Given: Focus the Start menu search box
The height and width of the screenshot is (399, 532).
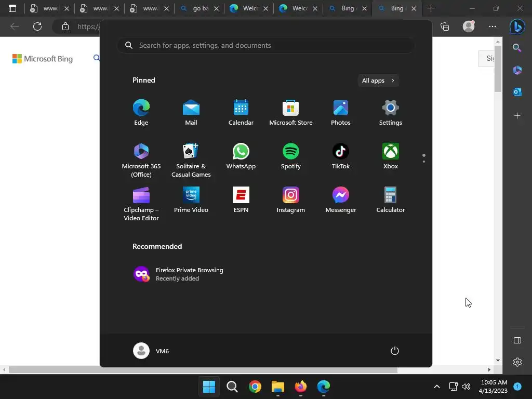Looking at the screenshot, I should 265,45.
